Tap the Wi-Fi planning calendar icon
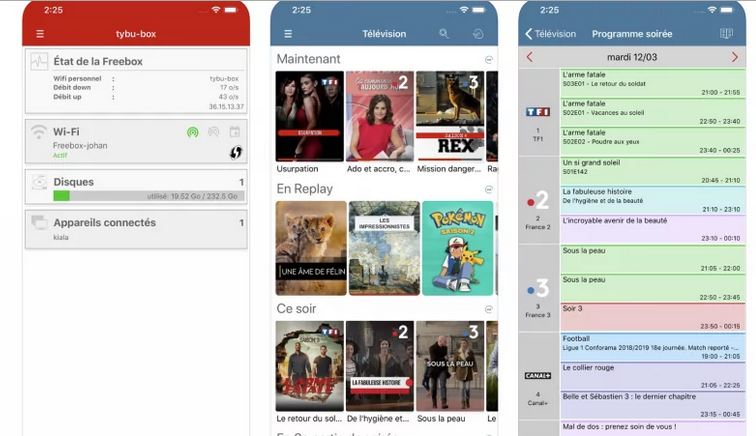This screenshot has height=436, width=756. click(x=235, y=132)
